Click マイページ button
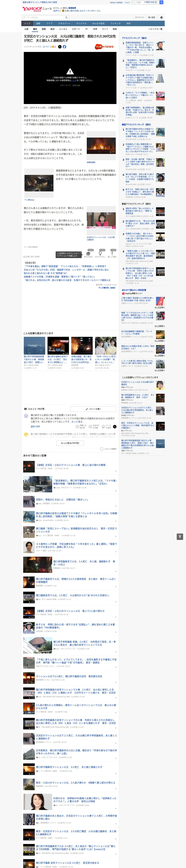186x868 pixels. pos(139,17)
